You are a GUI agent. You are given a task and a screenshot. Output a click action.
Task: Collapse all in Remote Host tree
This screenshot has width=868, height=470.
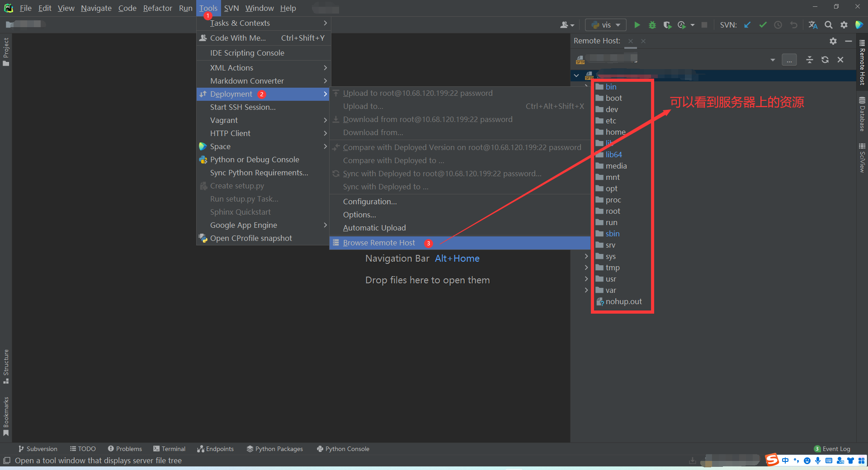click(810, 60)
